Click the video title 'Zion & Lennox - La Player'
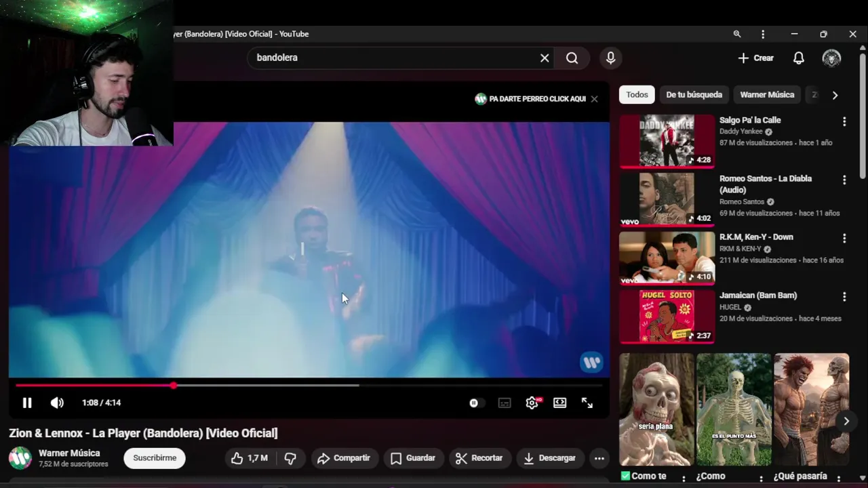This screenshot has height=488, width=868. (x=143, y=433)
